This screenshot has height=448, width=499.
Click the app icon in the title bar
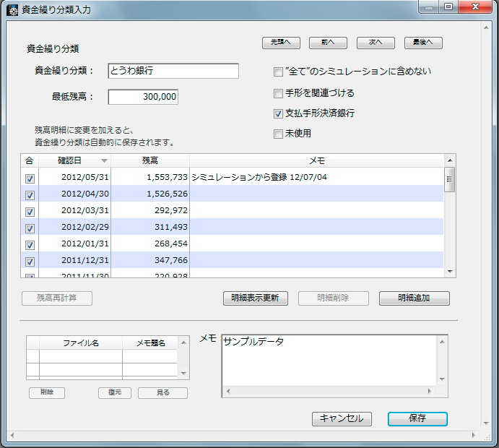click(x=12, y=9)
